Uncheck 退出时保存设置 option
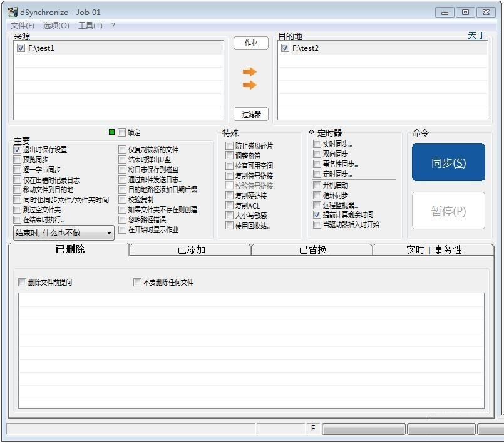The width and height of the screenshot is (504, 443). (x=17, y=150)
